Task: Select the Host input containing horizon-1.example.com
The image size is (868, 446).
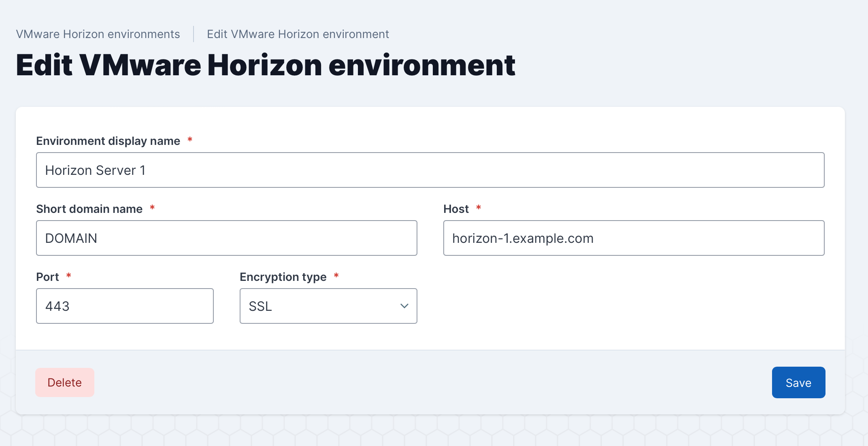Action: pos(634,238)
